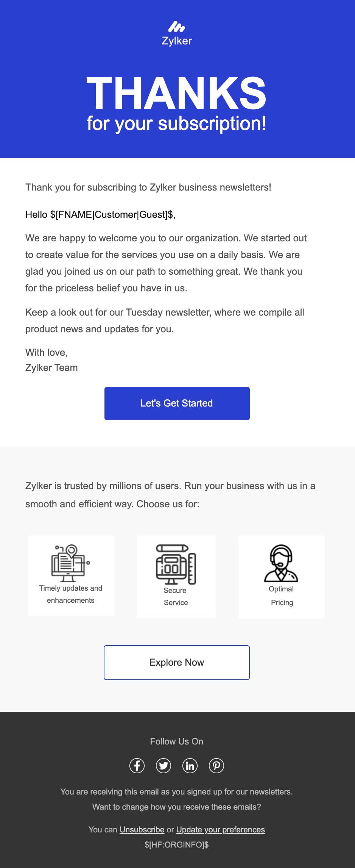Screen dimensions: 355x868
Task: Click the "for your subscription!" subheading
Action: 177,124
